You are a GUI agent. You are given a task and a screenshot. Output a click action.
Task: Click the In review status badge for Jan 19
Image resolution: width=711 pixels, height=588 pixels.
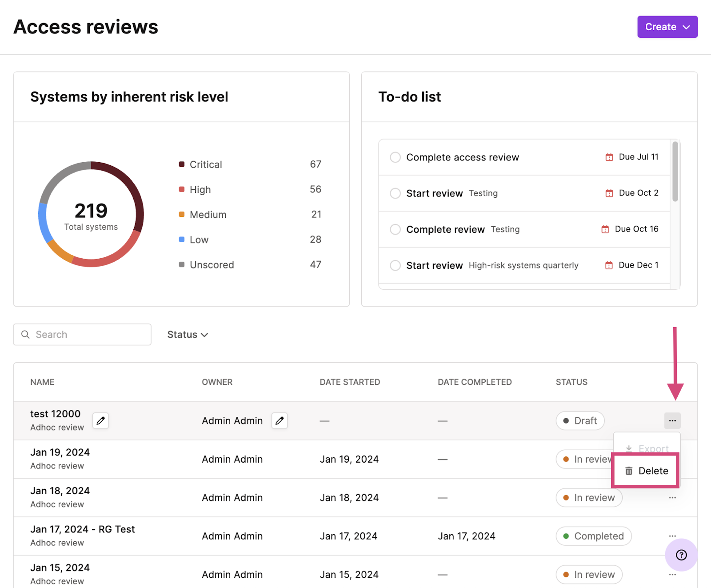click(x=587, y=459)
